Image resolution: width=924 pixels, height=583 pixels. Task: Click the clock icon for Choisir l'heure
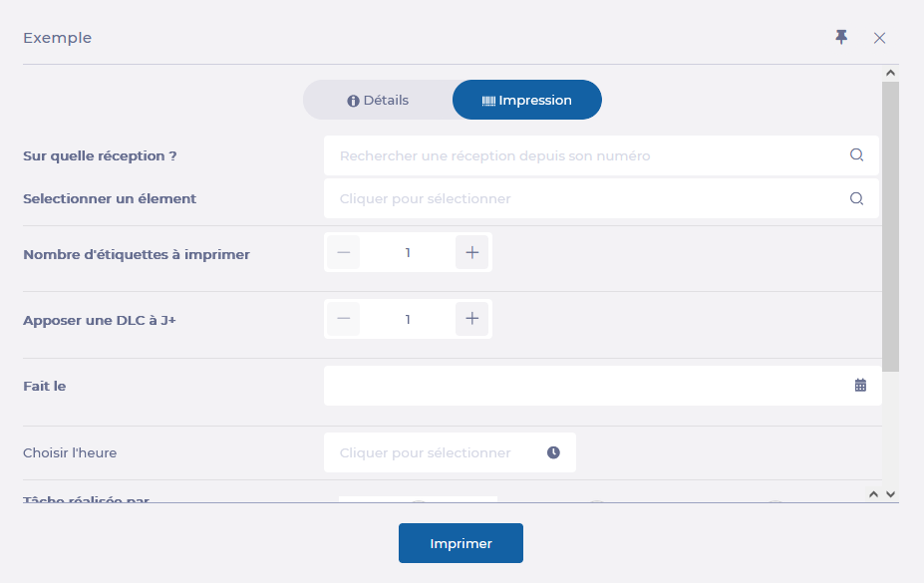(553, 452)
